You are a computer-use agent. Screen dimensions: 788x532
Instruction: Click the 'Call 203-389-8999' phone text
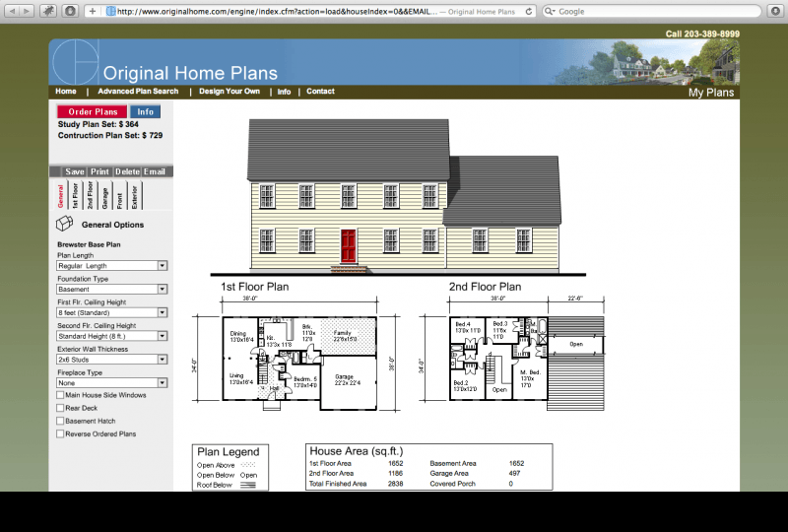click(702, 33)
